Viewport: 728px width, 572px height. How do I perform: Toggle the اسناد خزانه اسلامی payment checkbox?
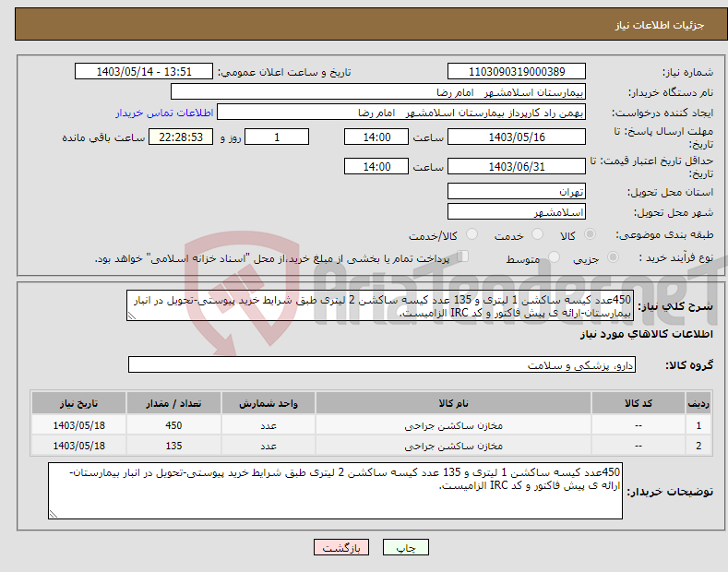[x=462, y=256]
